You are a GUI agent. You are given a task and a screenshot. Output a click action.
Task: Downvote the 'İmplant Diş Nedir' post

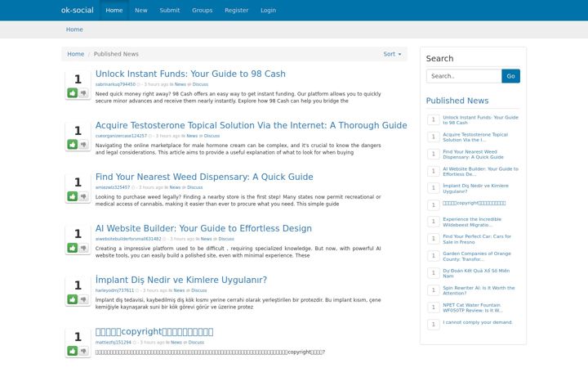click(83, 299)
